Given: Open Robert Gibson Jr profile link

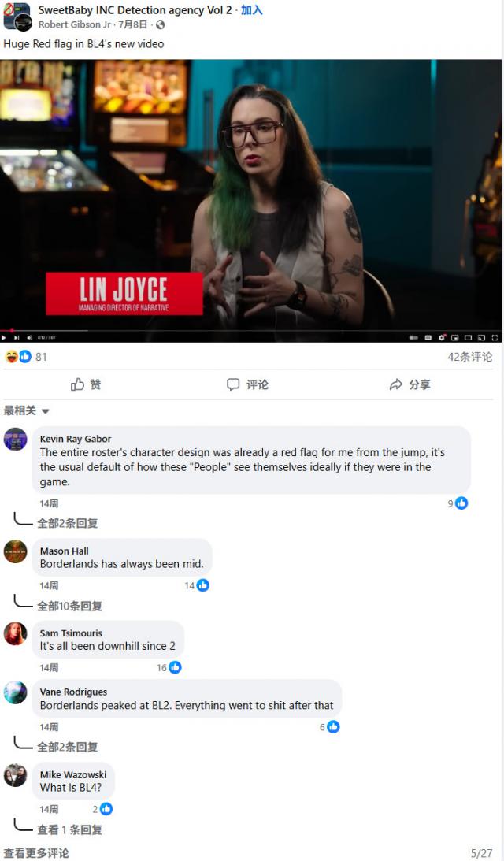Looking at the screenshot, I should pyautogui.click(x=74, y=24).
